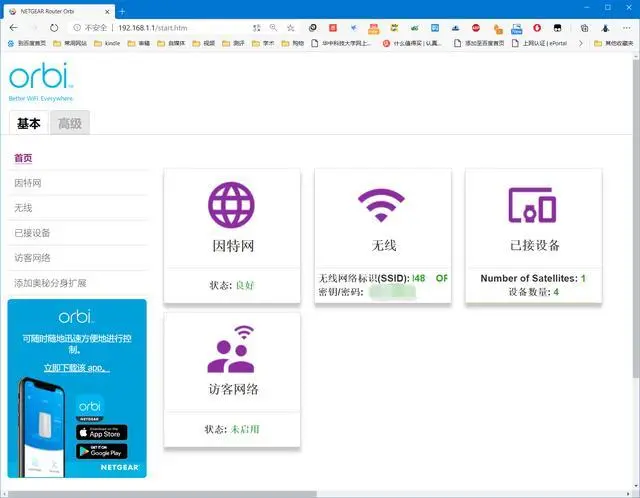Open site info next to 不安全
The height and width of the screenshot is (498, 640).
coord(77,28)
